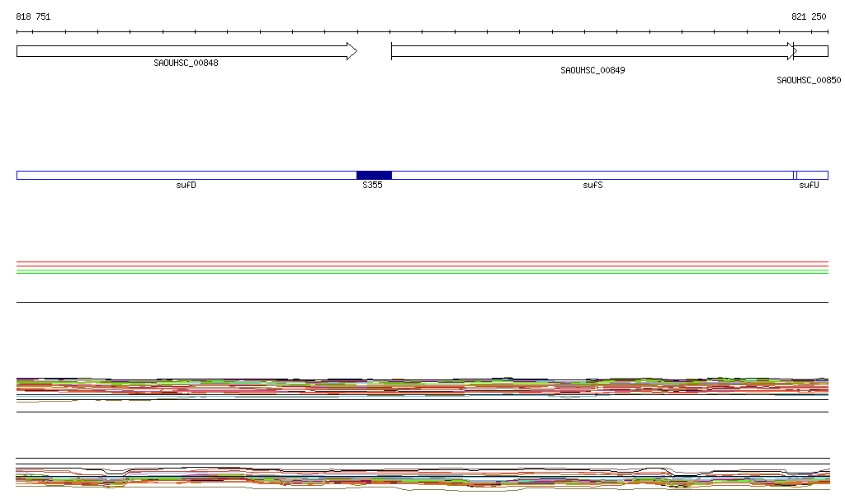
Task: Open the SAOUHSC_00848 label text
Action: tap(186, 63)
